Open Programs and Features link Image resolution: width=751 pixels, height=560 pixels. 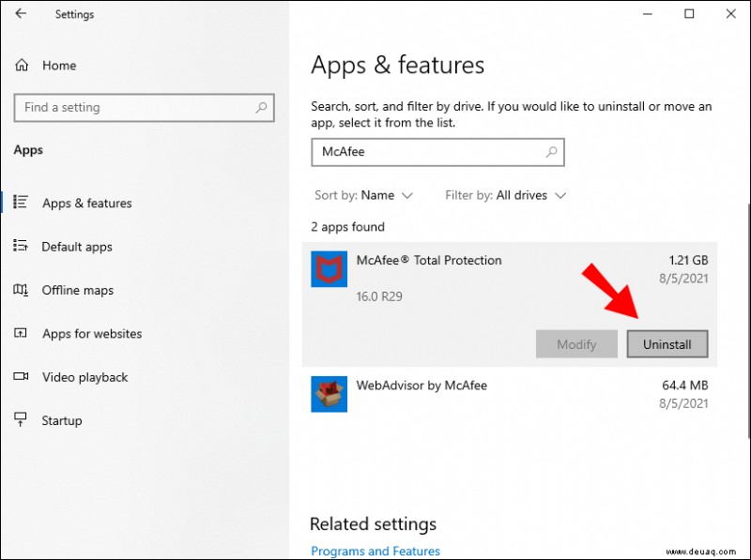375,551
